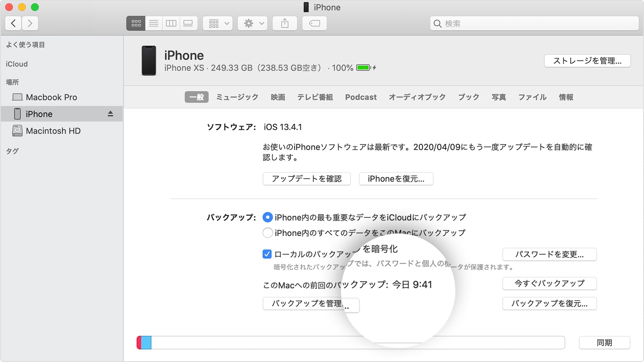The height and width of the screenshot is (362, 644).
Task: Switch to the Podcast tab
Action: [361, 97]
